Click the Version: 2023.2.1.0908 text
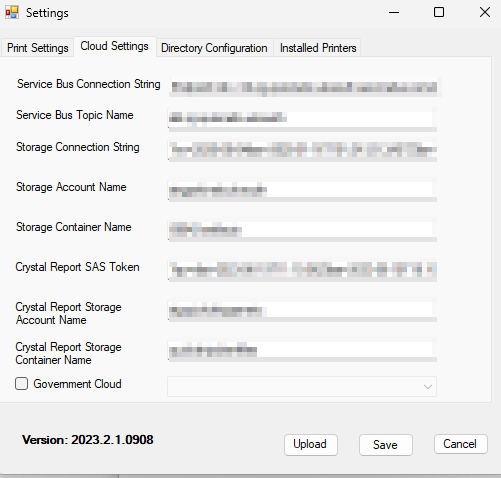 [88, 440]
